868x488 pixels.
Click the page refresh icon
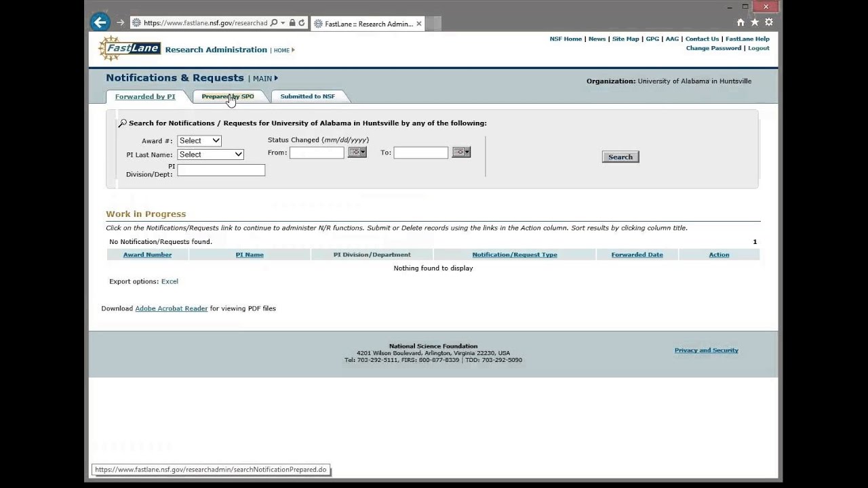click(302, 23)
